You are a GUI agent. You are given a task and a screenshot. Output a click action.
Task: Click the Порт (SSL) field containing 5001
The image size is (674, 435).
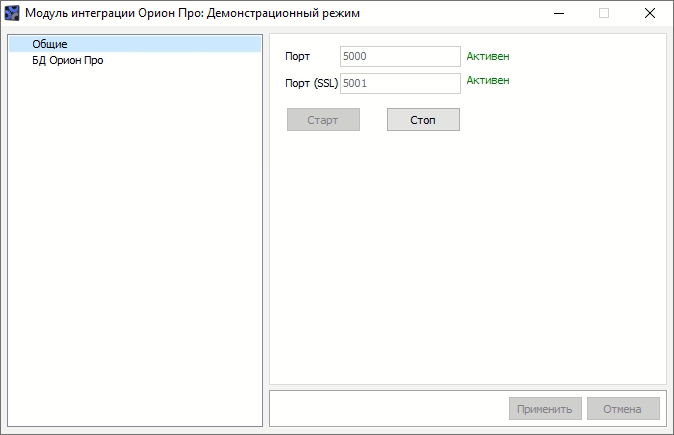click(400, 83)
